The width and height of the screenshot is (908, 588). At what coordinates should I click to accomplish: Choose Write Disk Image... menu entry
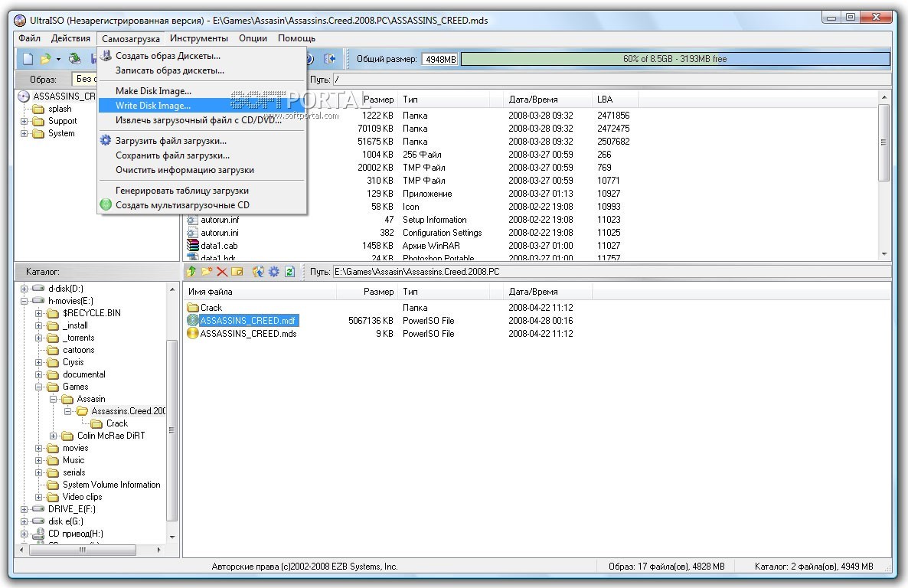tap(201, 106)
